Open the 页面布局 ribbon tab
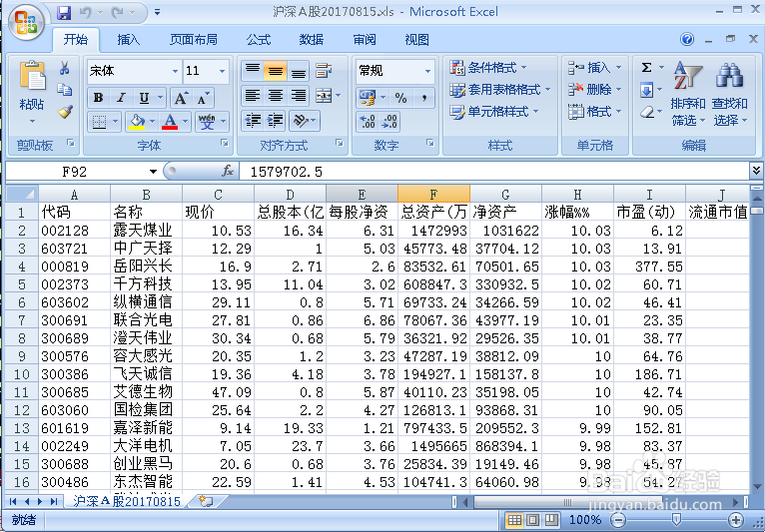The width and height of the screenshot is (765, 532). tap(194, 40)
